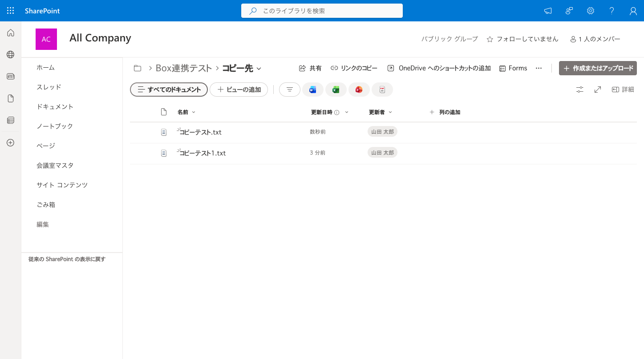Image resolution: width=644 pixels, height=359 pixels.
Task: Navigate to Box連携テスト breadcrumb
Action: pyautogui.click(x=184, y=68)
